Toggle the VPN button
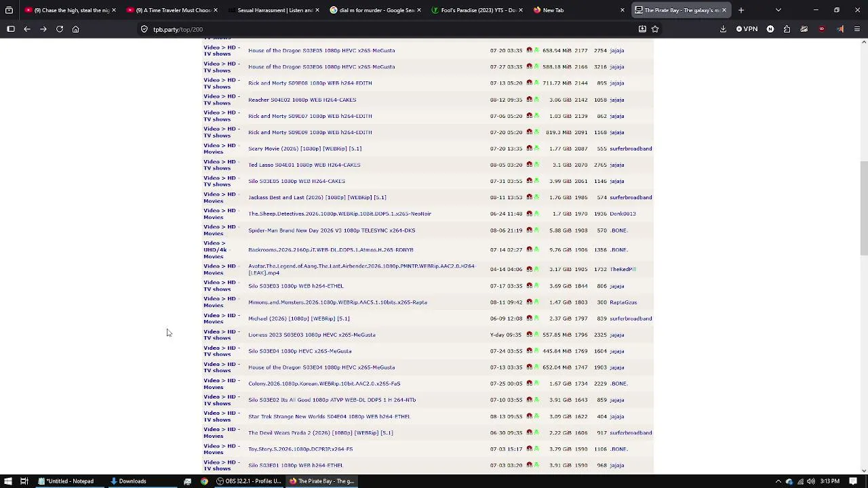 pos(747,29)
